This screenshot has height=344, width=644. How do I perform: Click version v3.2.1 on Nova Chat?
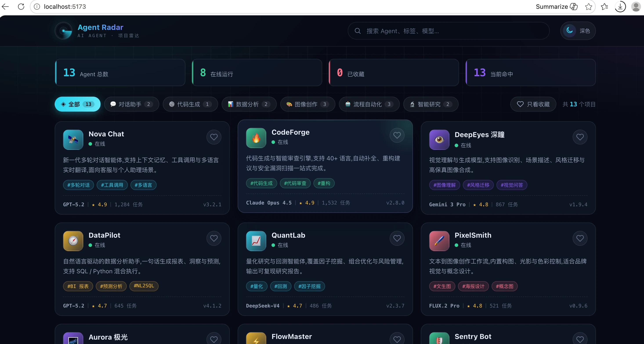[x=212, y=205]
